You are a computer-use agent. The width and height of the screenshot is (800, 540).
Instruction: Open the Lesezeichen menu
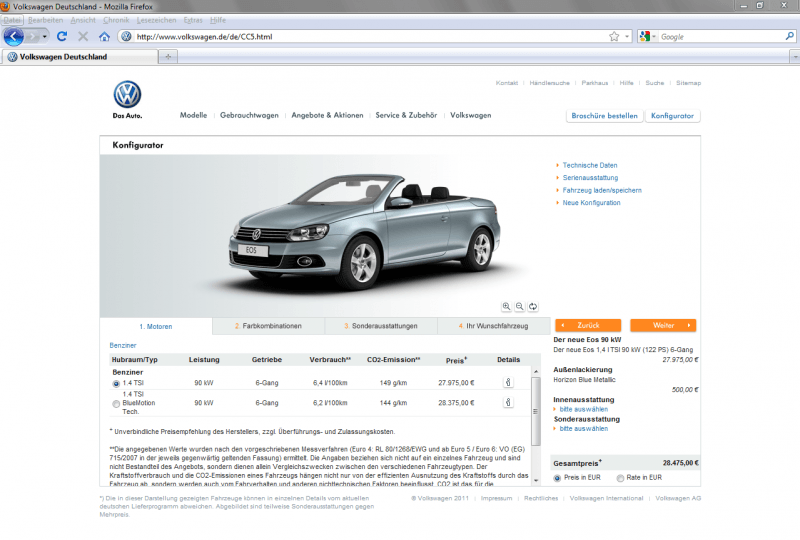(156, 20)
